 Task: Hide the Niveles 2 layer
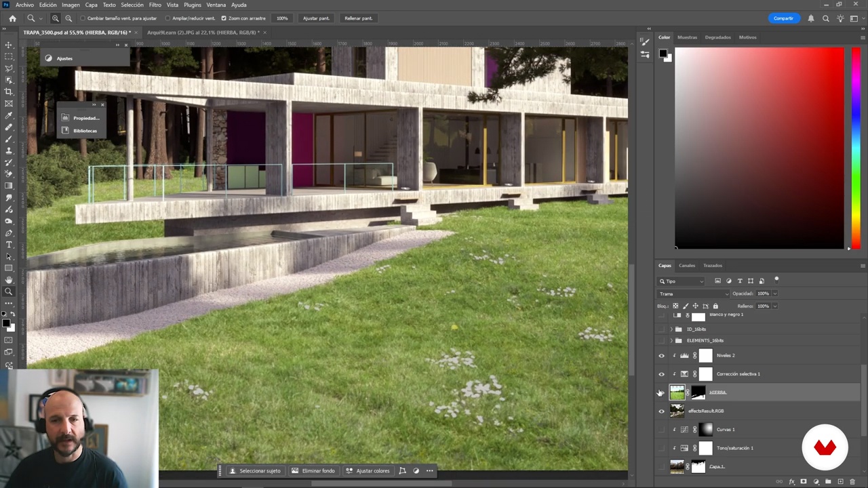click(x=661, y=355)
